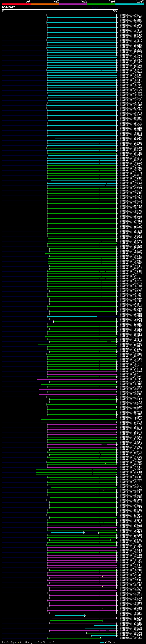Select label UniRef100_B9P5B8

click(x=131, y=331)
